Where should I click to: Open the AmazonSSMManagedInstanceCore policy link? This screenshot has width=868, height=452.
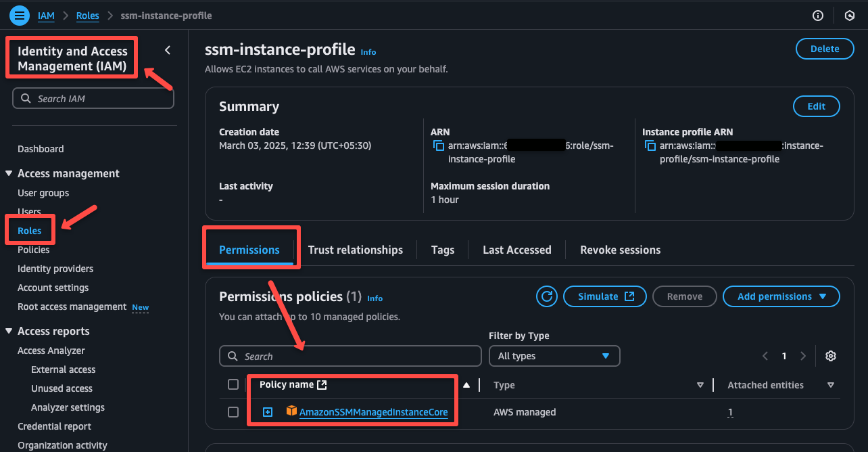[375, 411]
